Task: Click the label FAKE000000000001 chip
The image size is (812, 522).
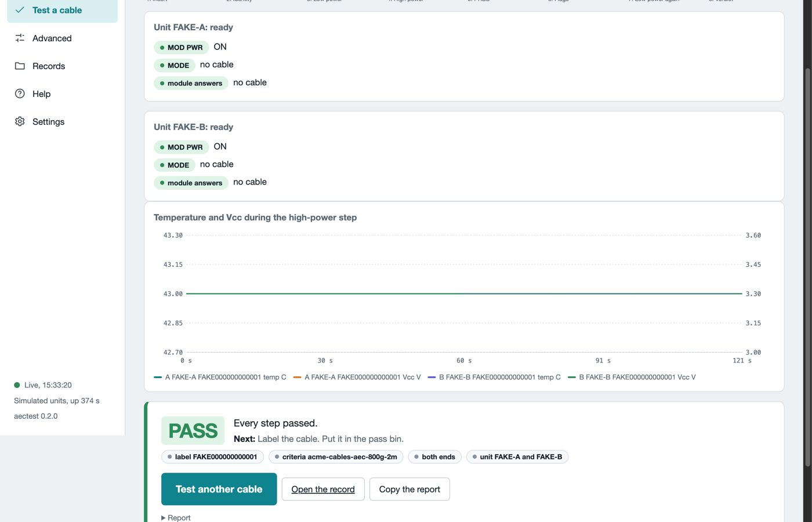Action: [213, 456]
